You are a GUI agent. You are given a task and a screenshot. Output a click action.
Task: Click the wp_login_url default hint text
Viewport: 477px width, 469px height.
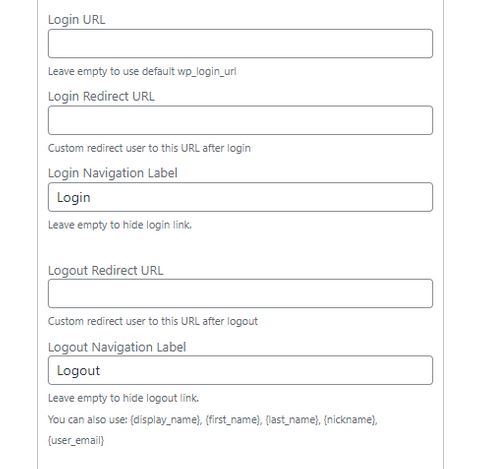(142, 71)
